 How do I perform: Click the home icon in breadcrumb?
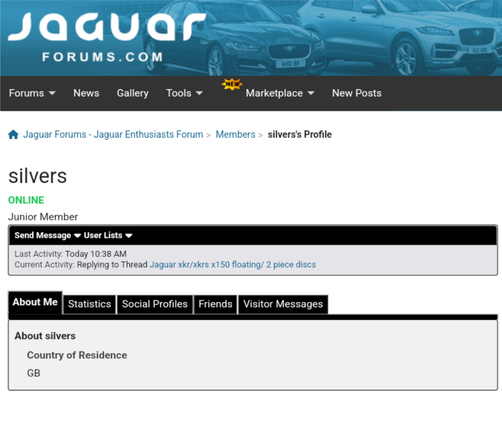[13, 134]
